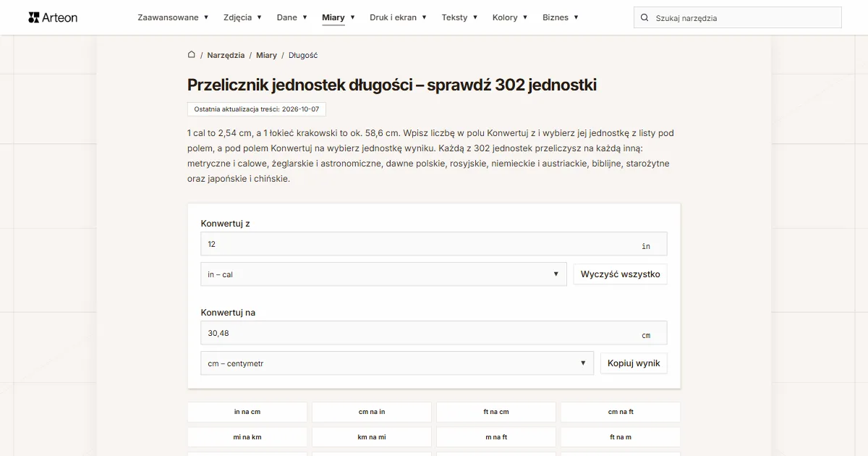
Task: Focus the Szukaj narzędzia search field
Action: pyautogui.click(x=738, y=17)
